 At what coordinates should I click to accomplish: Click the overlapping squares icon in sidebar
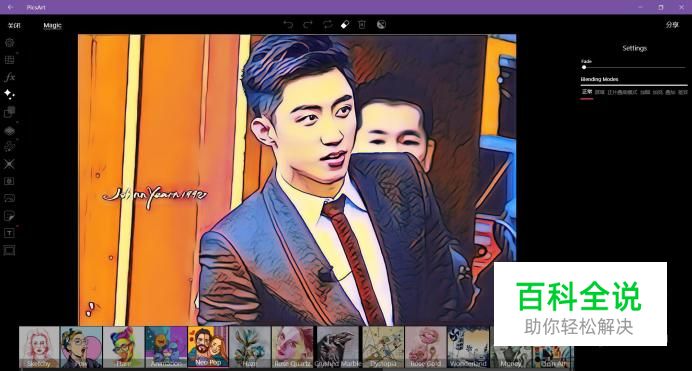(x=9, y=112)
